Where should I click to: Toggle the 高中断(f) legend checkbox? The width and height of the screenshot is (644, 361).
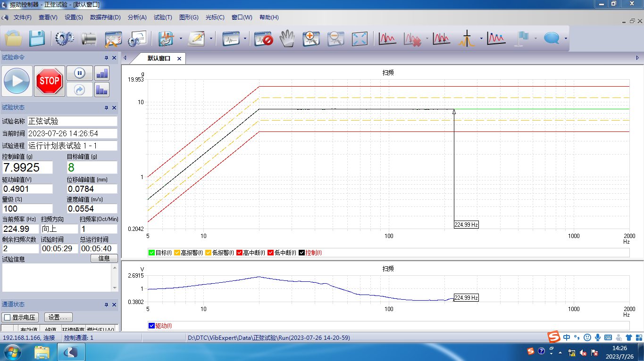coord(239,253)
